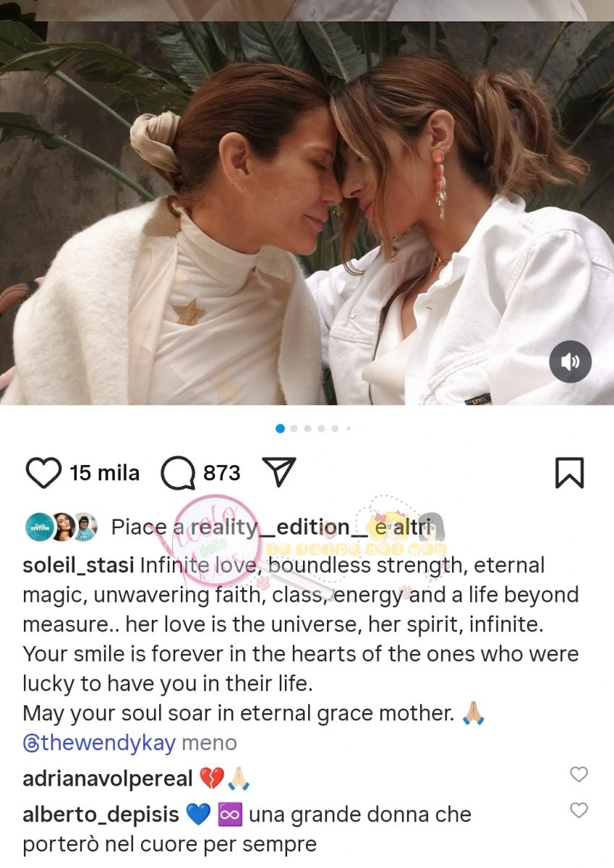The height and width of the screenshot is (868, 614).
Task: Open alberto_depisis commenter profile
Action: click(x=101, y=814)
